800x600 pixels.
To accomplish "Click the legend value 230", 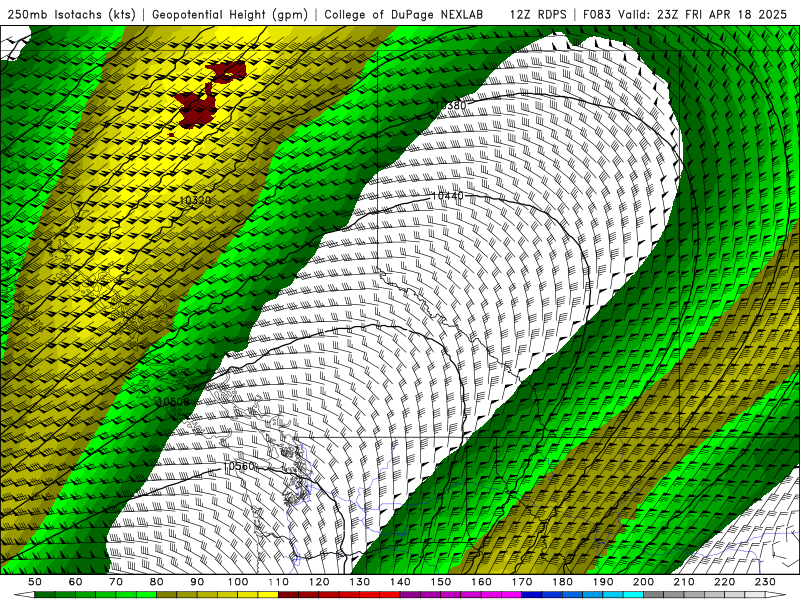I will [x=766, y=582].
